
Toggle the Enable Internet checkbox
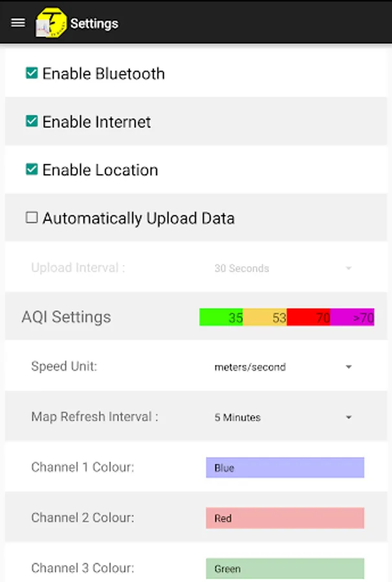32,121
